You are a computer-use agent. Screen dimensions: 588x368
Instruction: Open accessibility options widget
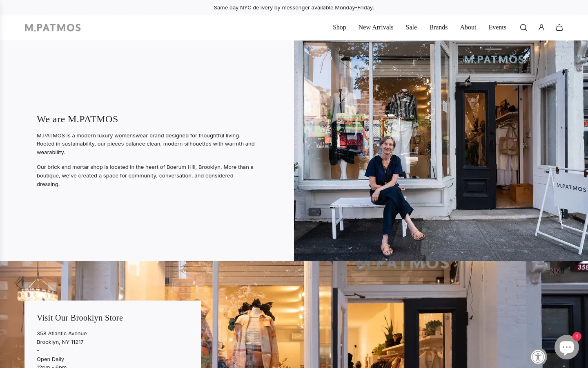[538, 357]
